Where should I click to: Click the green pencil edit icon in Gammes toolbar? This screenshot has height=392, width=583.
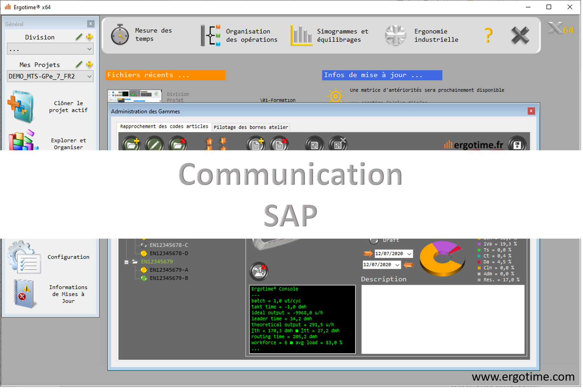154,144
